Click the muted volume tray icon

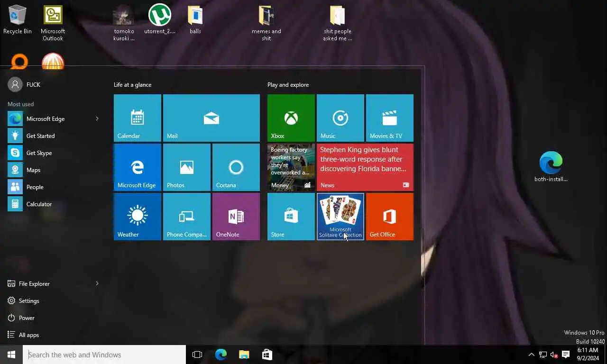[x=554, y=355]
